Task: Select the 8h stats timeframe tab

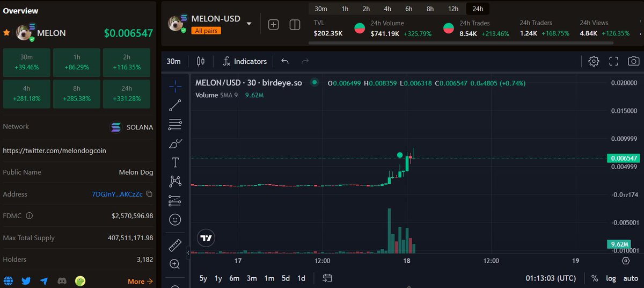Action: [430, 9]
